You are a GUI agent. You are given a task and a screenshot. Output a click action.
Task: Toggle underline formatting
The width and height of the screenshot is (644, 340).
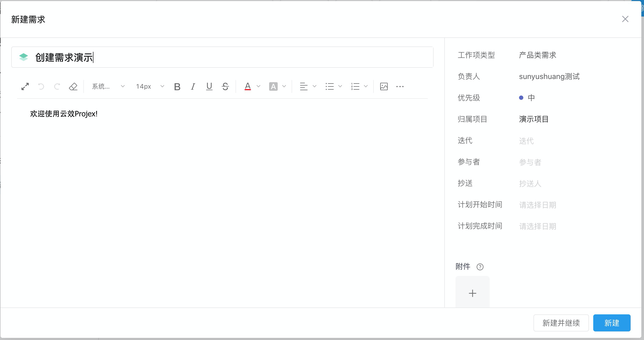tap(209, 86)
